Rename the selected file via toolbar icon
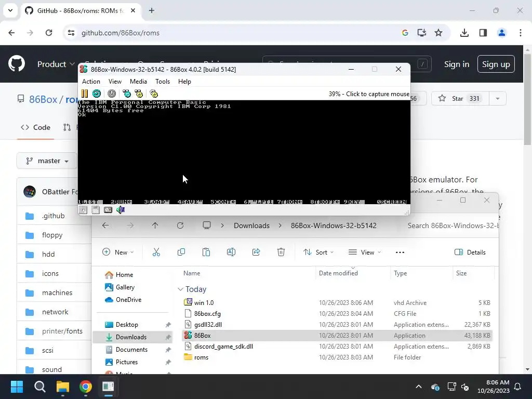The width and height of the screenshot is (532, 399). pos(231,252)
